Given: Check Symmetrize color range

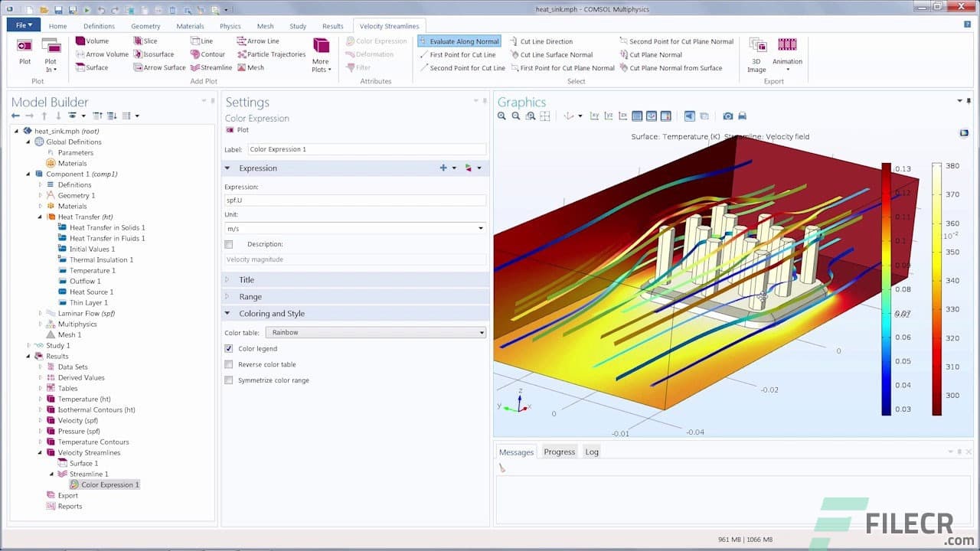Looking at the screenshot, I should pyautogui.click(x=228, y=380).
